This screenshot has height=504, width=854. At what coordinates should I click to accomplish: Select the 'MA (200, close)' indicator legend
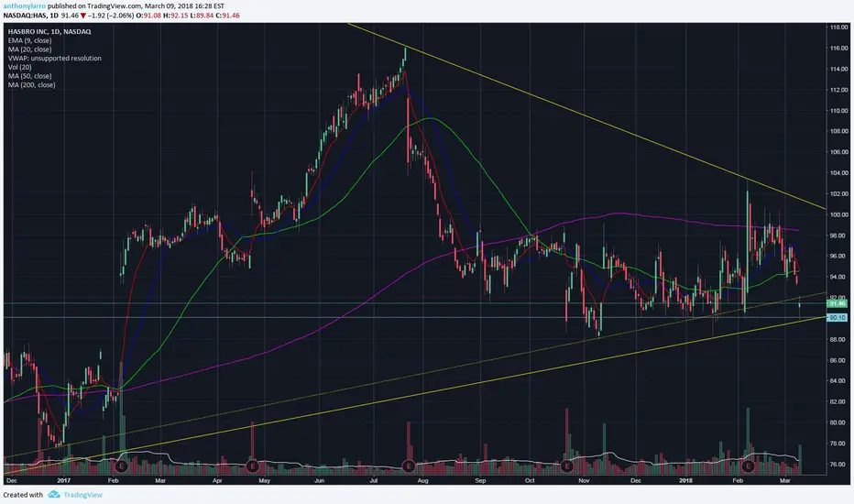(x=31, y=85)
